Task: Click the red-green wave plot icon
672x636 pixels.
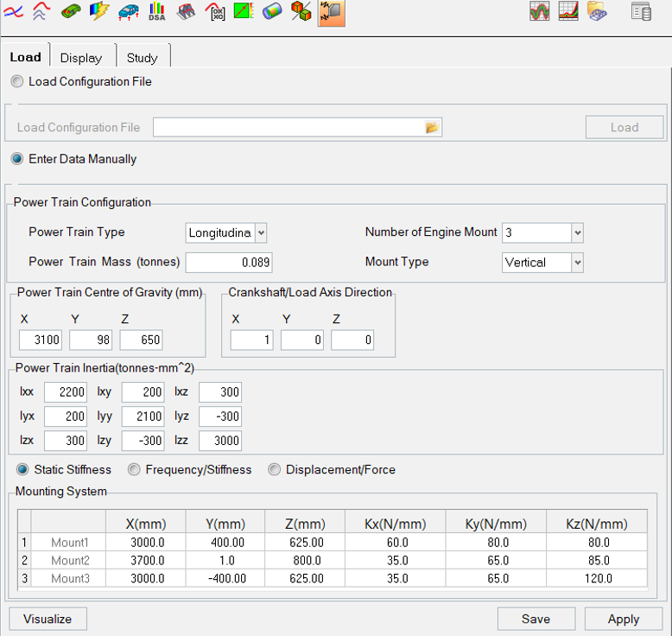Action: coord(540,11)
